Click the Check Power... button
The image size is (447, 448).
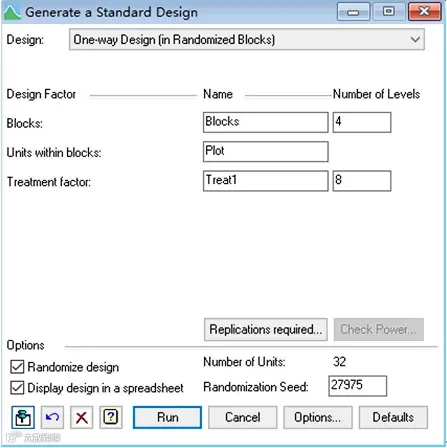pos(379,329)
